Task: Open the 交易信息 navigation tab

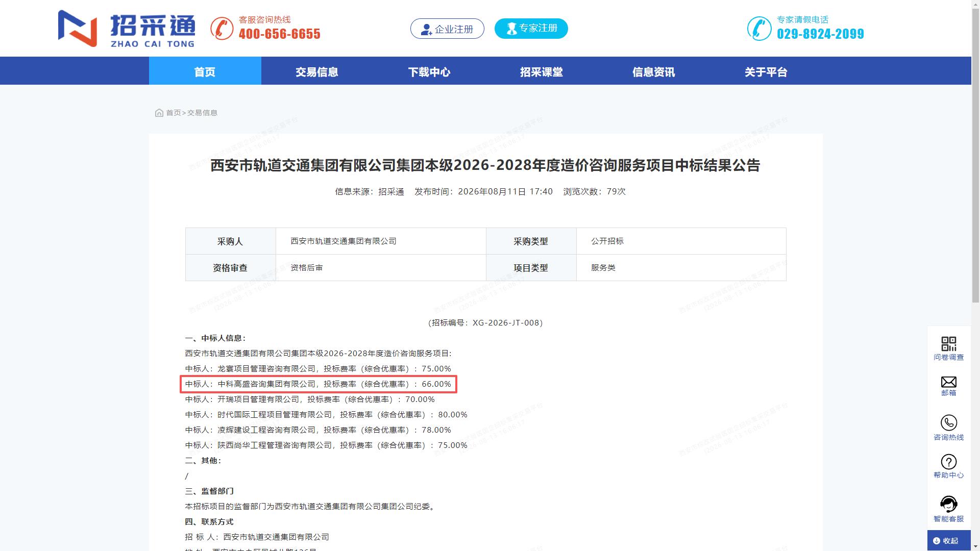Action: [317, 71]
